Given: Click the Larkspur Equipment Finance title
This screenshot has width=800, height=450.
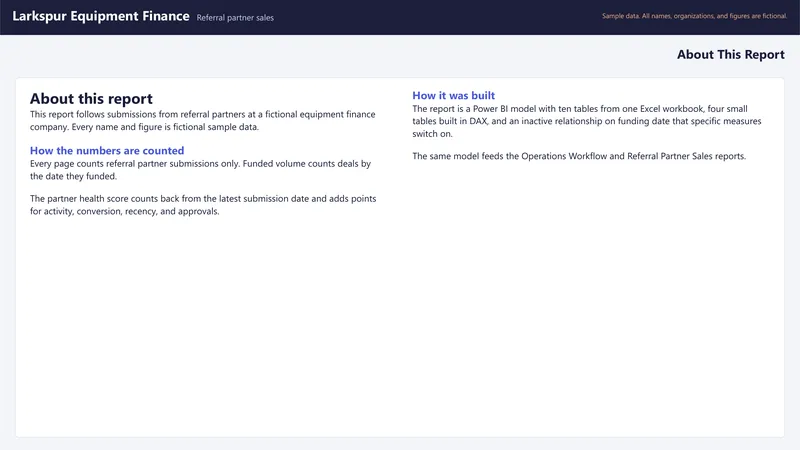Looking at the screenshot, I should coord(101,16).
